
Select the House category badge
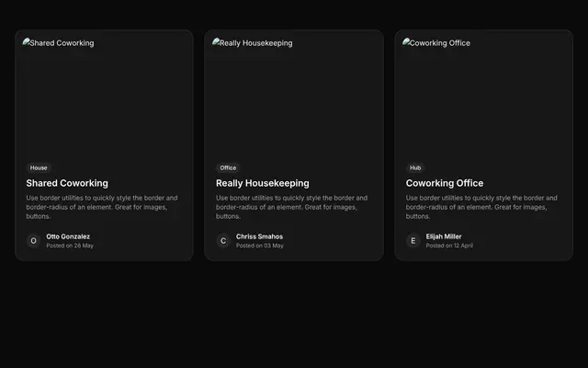[x=39, y=167]
